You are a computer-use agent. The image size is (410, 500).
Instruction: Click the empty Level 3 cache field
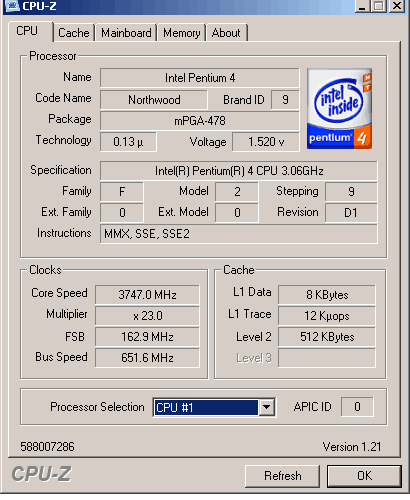(327, 358)
